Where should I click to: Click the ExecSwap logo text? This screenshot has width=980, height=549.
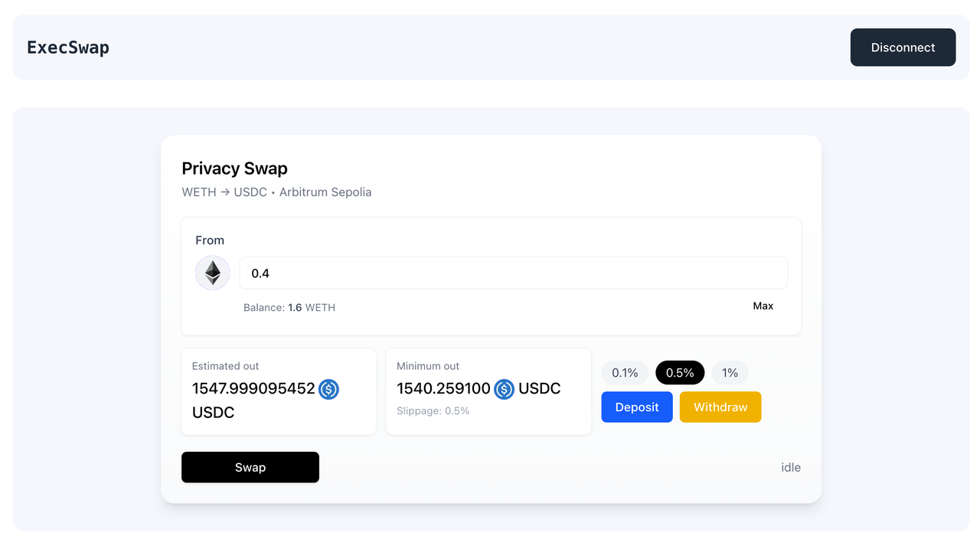[x=68, y=47]
